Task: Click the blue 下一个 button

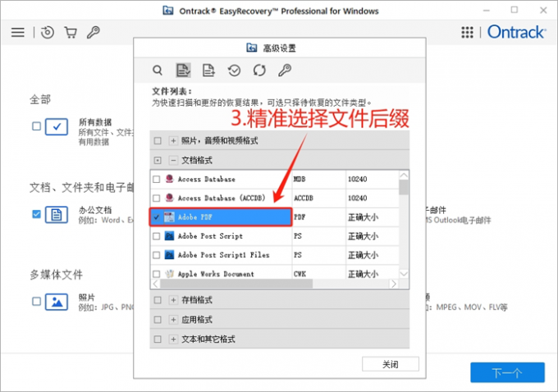Action: 507,372
